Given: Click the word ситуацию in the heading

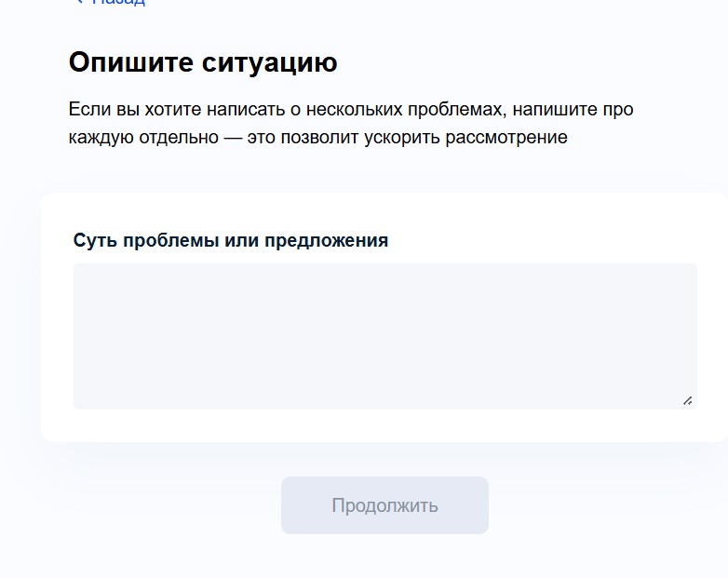Looking at the screenshot, I should (x=269, y=62).
